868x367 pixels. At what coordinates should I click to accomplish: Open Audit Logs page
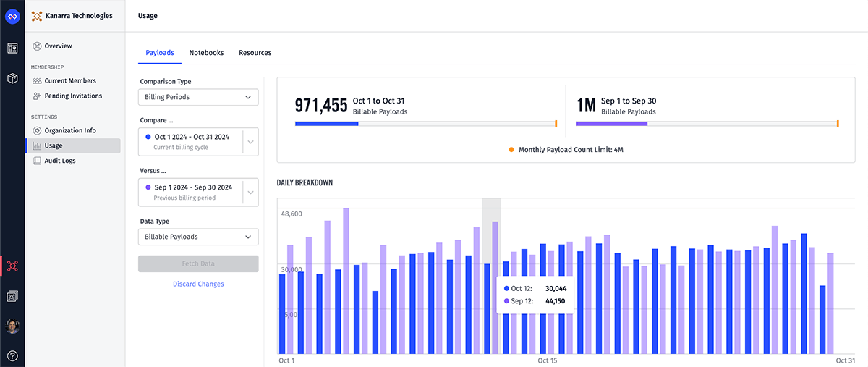pos(59,161)
